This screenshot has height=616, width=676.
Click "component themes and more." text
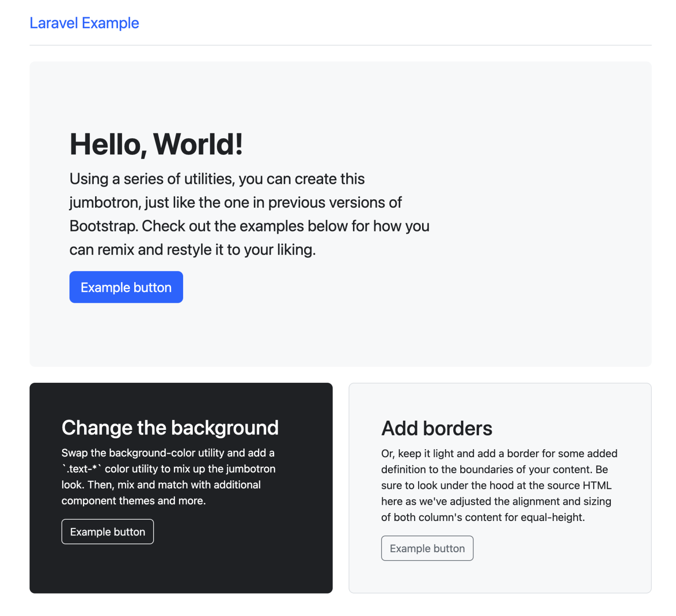tap(133, 501)
